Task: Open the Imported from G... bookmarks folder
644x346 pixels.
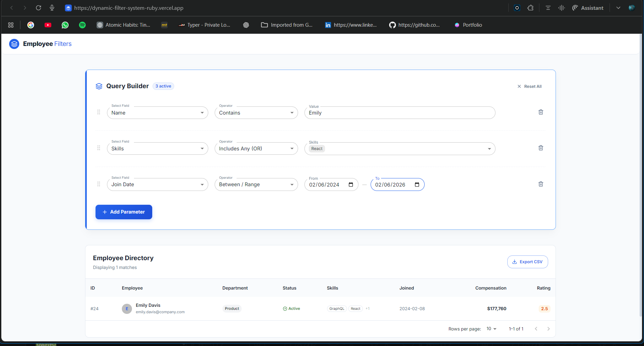Action: pos(287,25)
